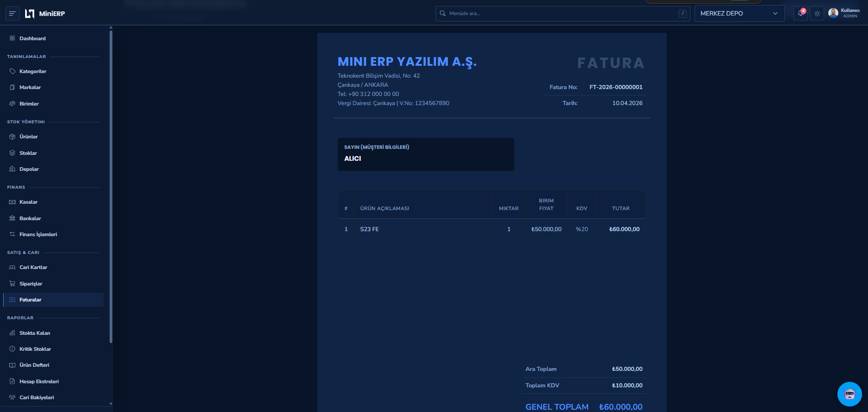This screenshot has height=412, width=868.
Task: Select the Dashboard icon in sidebar
Action: [x=12, y=38]
